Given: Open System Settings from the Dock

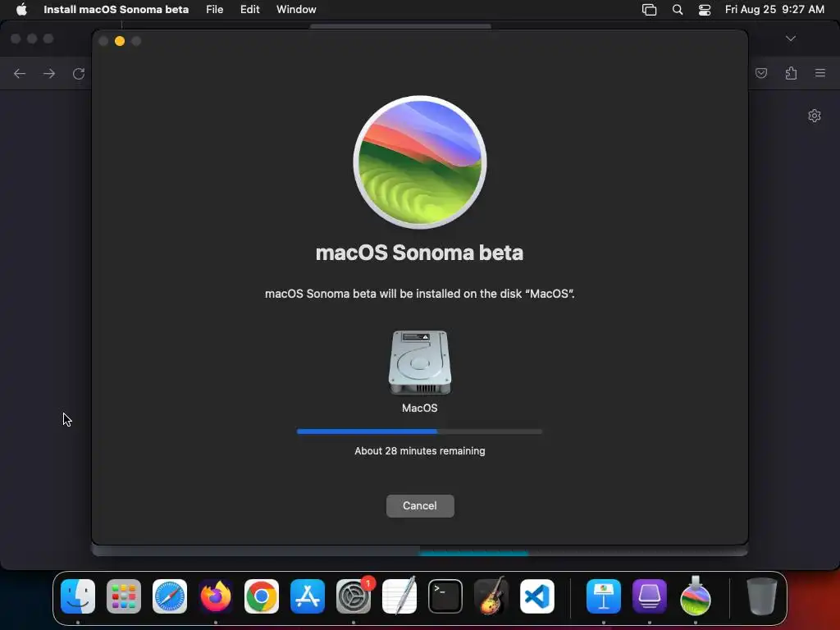Looking at the screenshot, I should coord(354,596).
